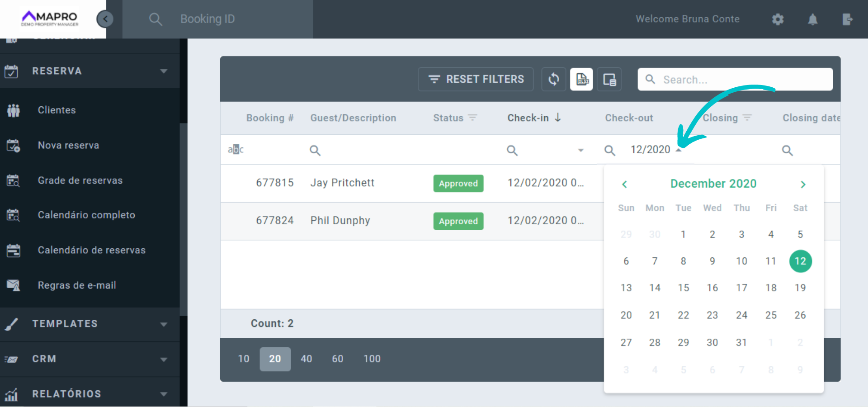Open the notifications bell
Image resolution: width=868 pixels, height=407 pixels.
pyautogui.click(x=812, y=19)
